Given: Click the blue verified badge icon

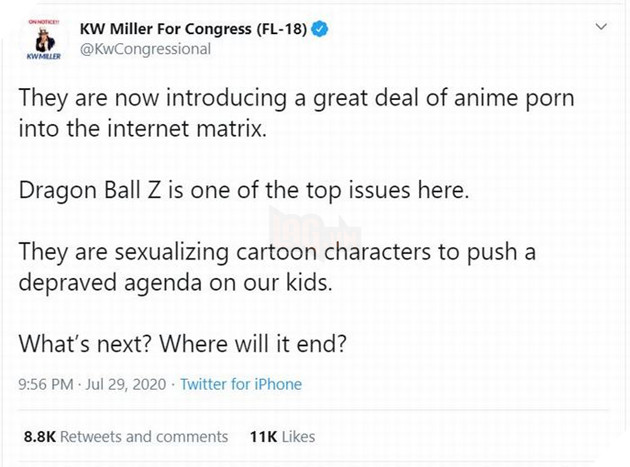Looking at the screenshot, I should point(319,30).
